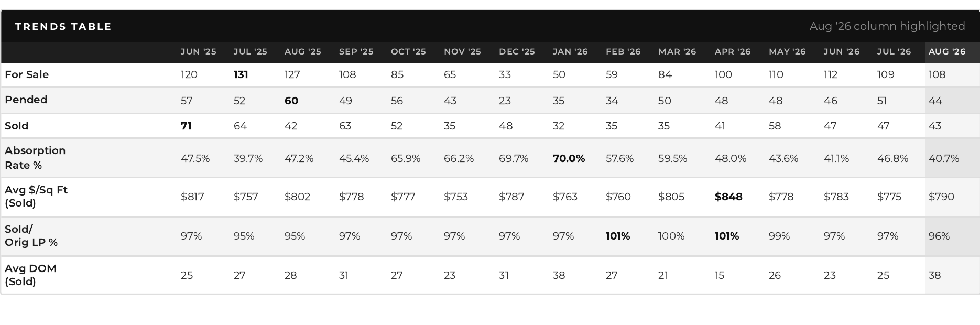
Task: Click the Sold row label
Action: [x=16, y=126]
